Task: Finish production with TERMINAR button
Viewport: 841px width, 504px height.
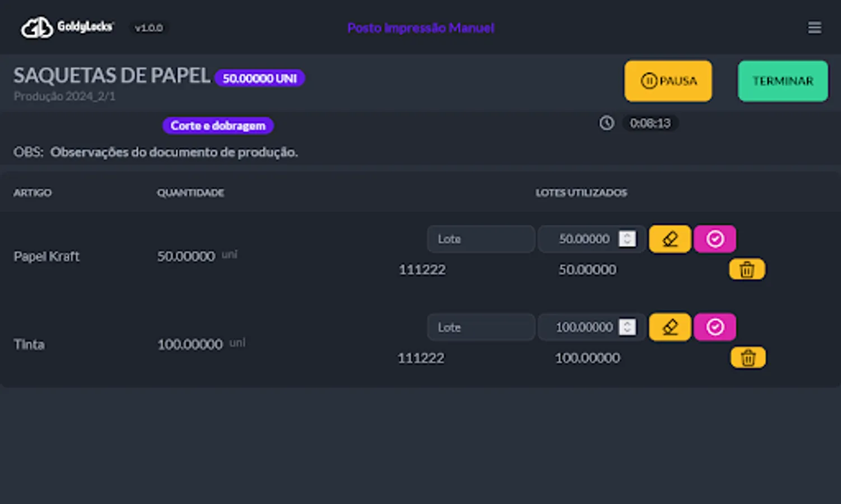Action: coord(783,81)
